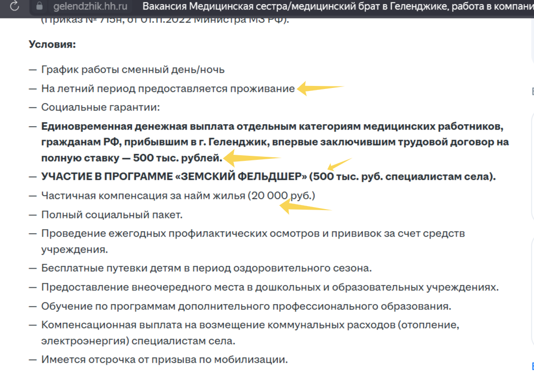Click the line Обучение по программам дополнительного образования
The width and height of the screenshot is (534, 392).
(246, 306)
